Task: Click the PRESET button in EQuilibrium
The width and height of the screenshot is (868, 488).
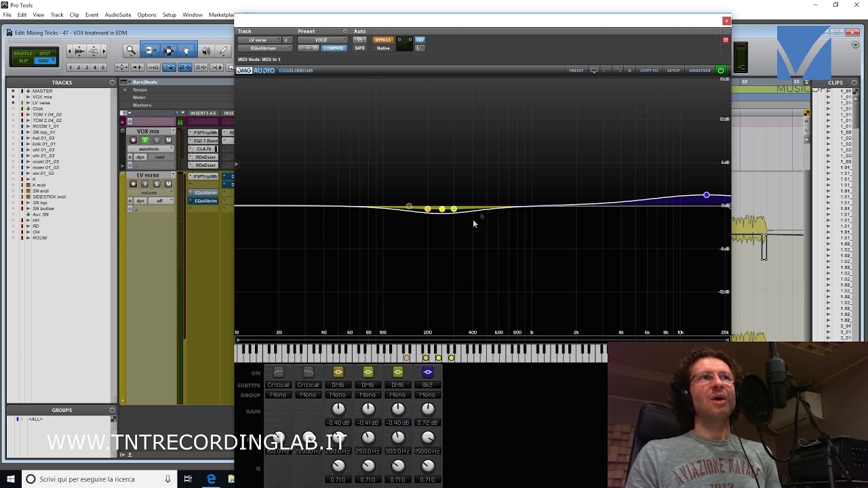Action: pyautogui.click(x=576, y=70)
